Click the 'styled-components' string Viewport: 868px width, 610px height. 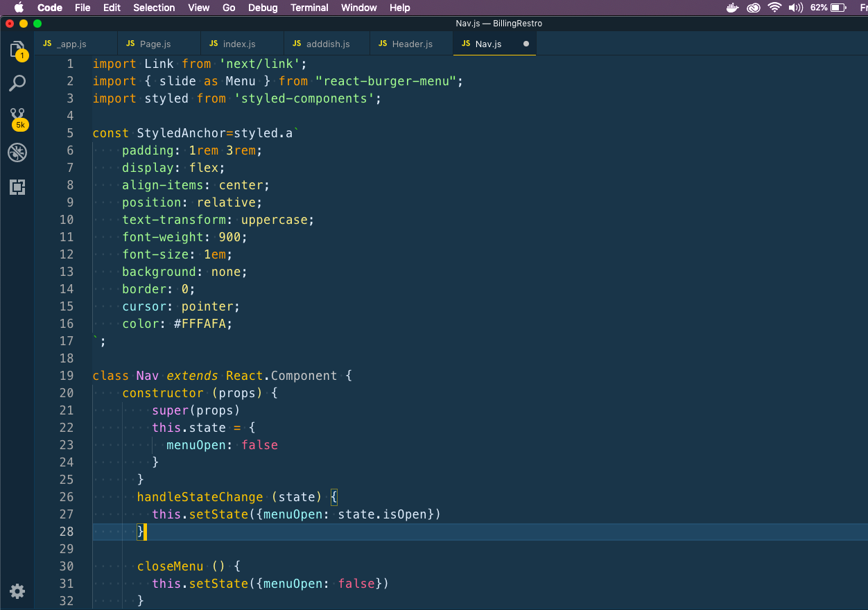point(304,98)
